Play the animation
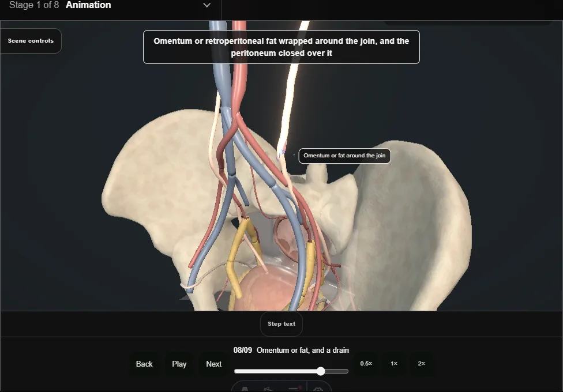 point(179,364)
